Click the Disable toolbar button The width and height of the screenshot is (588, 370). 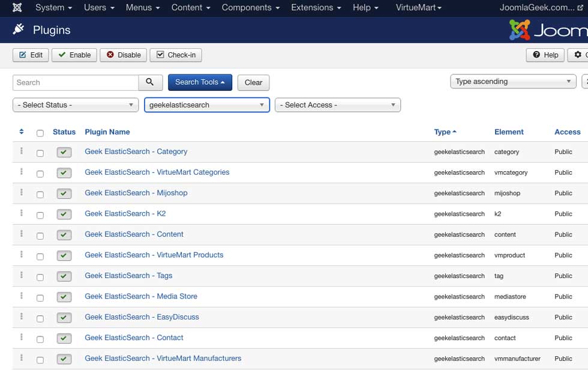coord(124,55)
